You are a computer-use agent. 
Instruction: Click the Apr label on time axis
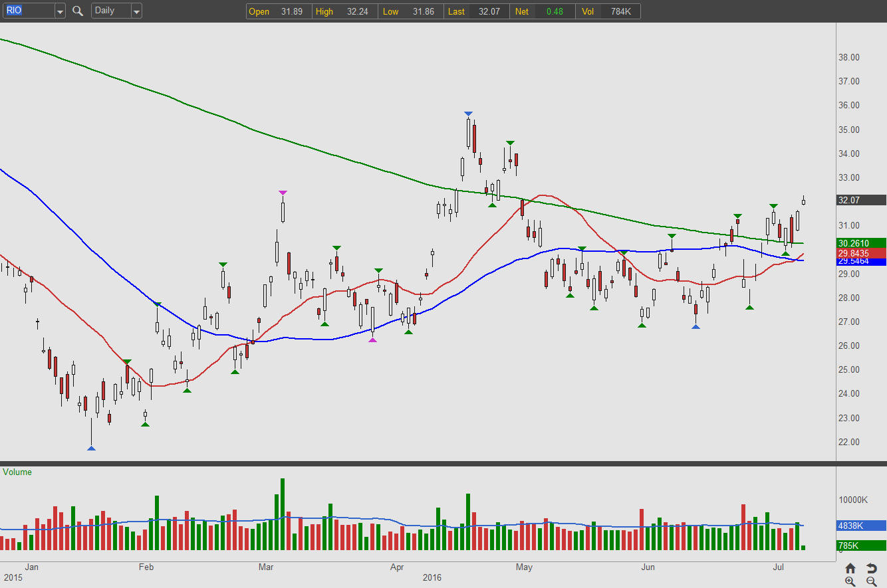tap(397, 567)
